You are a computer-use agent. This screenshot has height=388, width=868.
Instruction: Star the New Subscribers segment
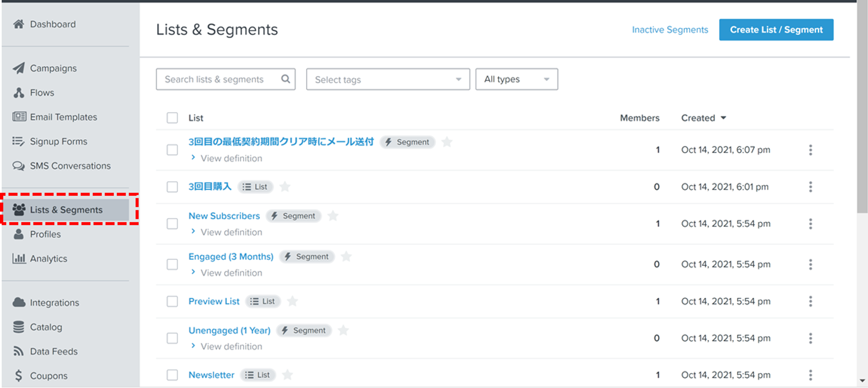[x=333, y=216]
